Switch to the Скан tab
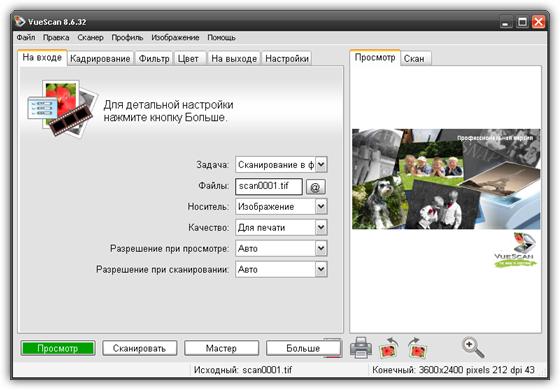 pyautogui.click(x=414, y=59)
